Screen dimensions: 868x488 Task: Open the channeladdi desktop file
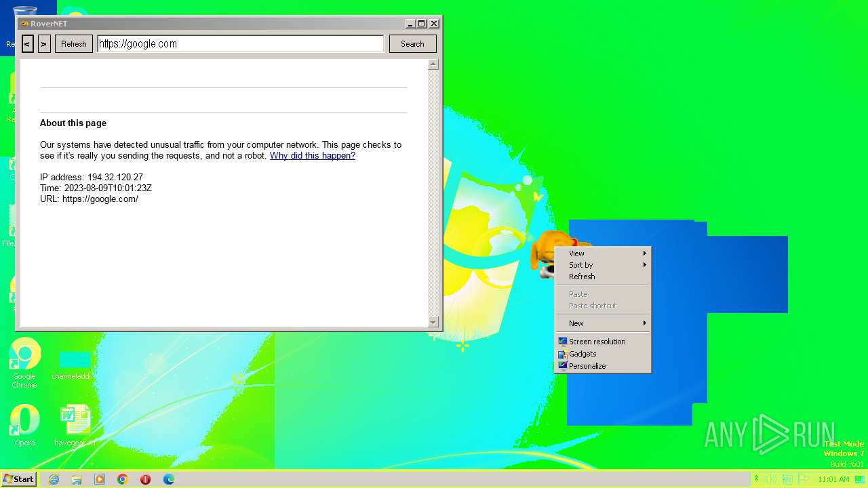pyautogui.click(x=75, y=366)
